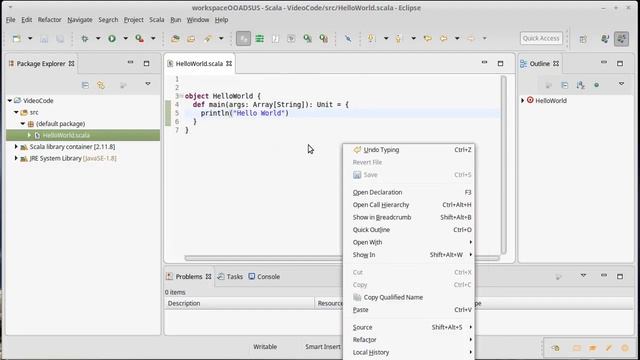Click the Next Annotation toolbar icon
Viewport: 640px width, 360px height.
coord(371,39)
